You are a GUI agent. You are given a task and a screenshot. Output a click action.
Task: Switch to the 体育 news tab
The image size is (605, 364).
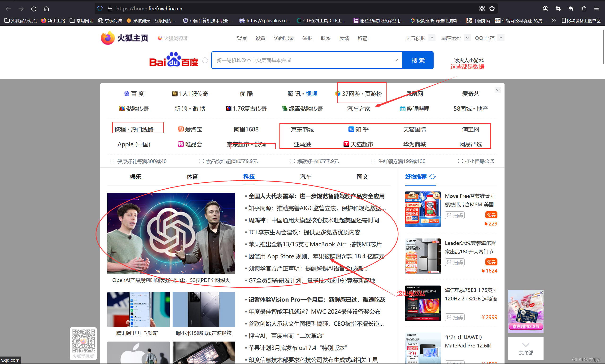[192, 177]
